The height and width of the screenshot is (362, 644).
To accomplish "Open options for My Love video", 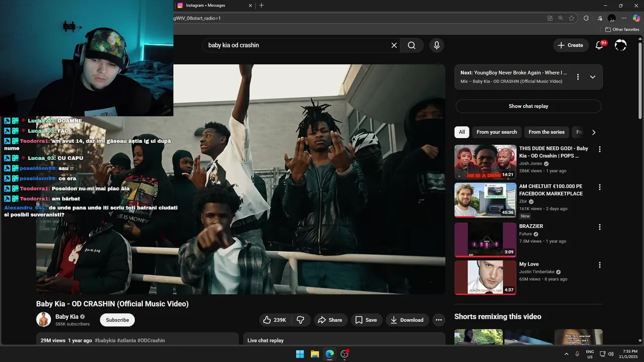I will (x=599, y=265).
